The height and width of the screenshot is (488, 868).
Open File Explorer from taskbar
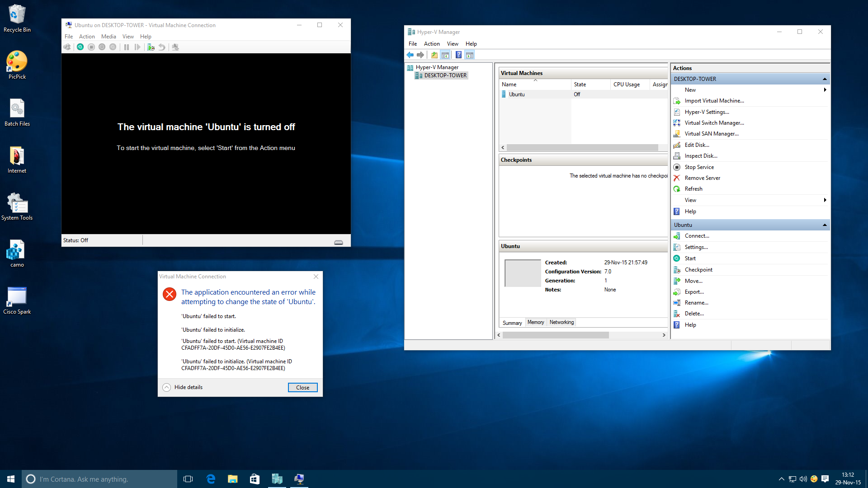233,479
